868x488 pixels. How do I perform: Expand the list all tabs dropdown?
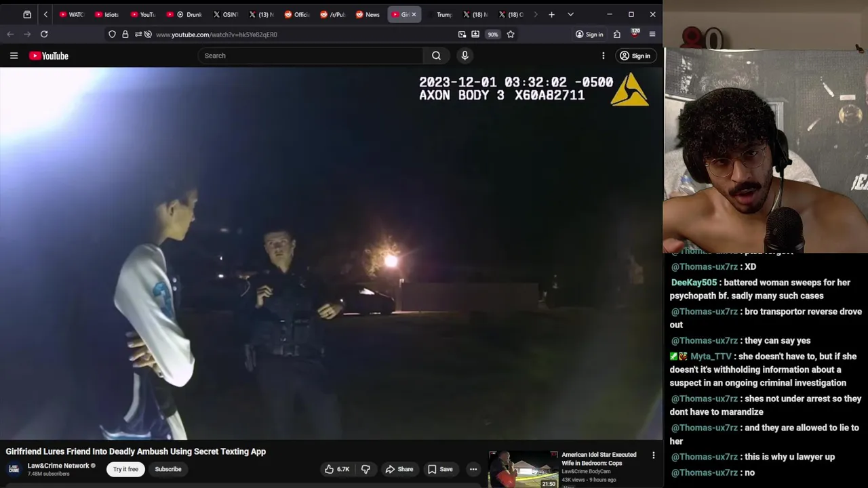pos(570,14)
